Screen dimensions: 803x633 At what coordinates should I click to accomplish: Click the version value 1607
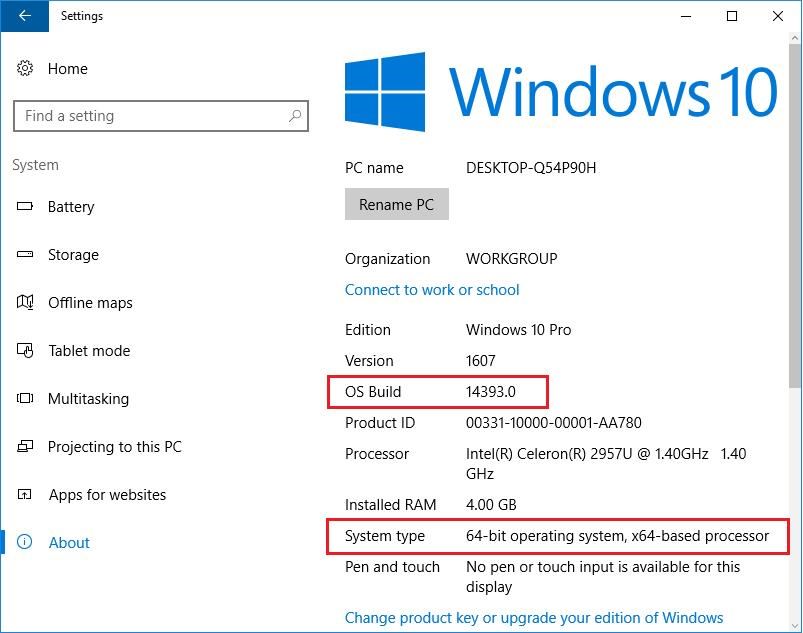pos(480,361)
